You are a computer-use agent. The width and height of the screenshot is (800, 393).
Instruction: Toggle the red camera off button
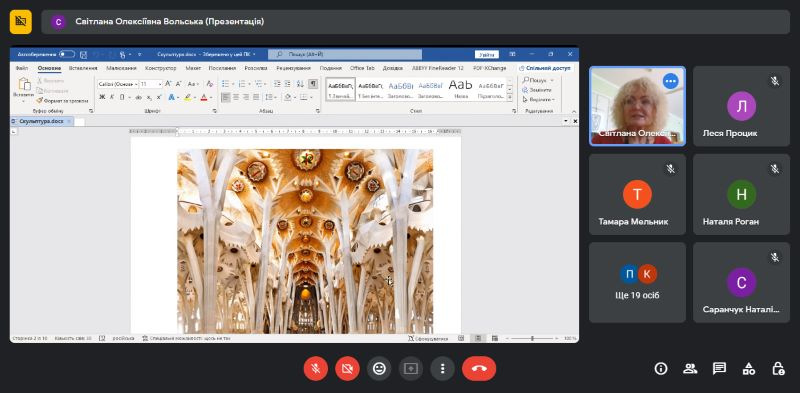click(347, 369)
